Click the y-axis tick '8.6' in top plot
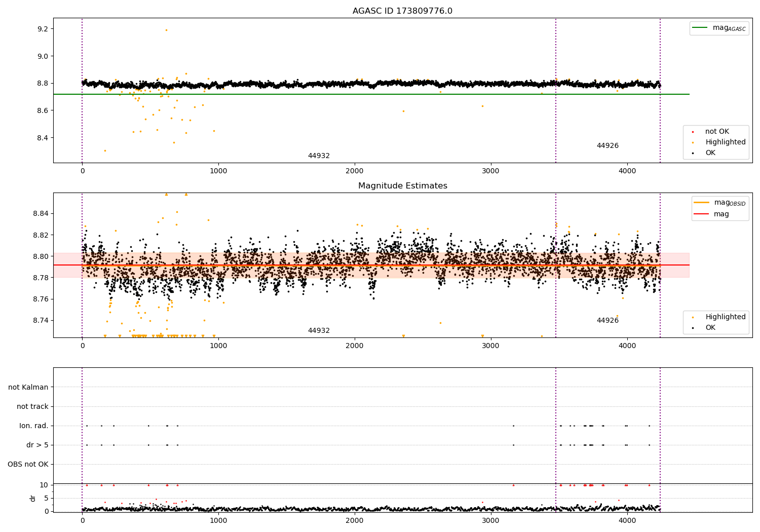 point(43,110)
